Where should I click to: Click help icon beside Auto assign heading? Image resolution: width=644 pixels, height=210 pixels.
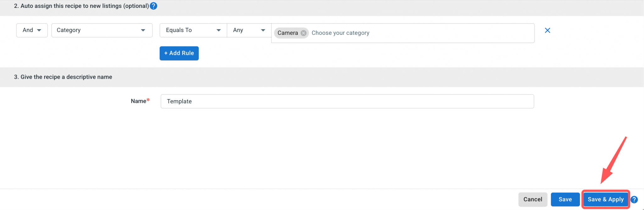[x=153, y=6]
